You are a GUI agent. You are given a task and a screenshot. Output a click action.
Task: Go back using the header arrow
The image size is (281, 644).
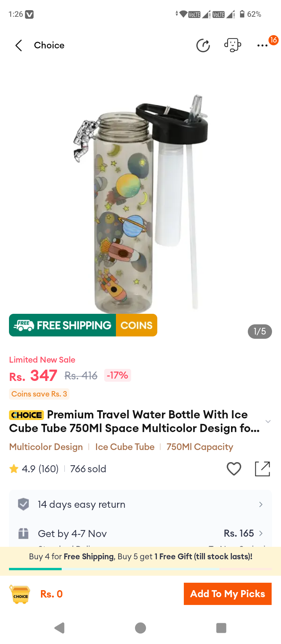18,45
